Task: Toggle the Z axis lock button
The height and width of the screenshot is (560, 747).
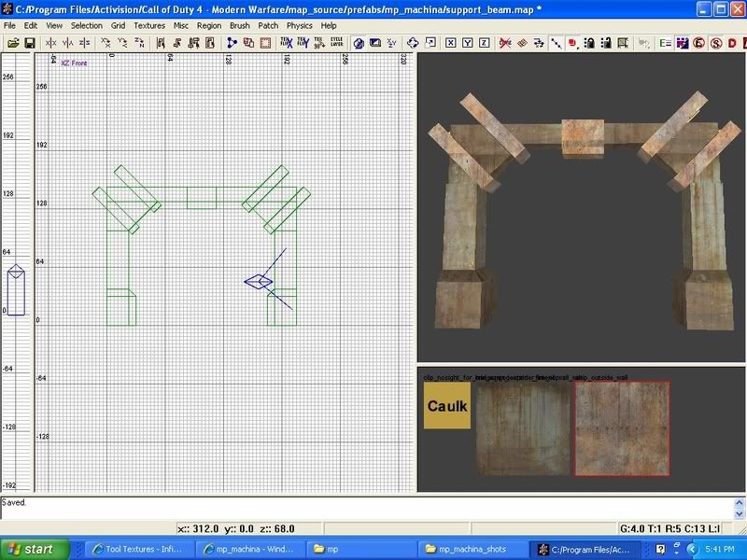Action: (484, 43)
